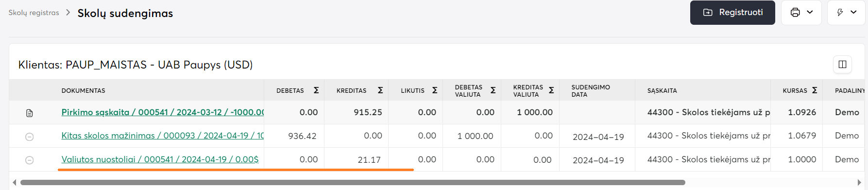Click the minus icon on Kitas skolos mažinimas row
The height and width of the screenshot is (190, 868).
click(30, 137)
